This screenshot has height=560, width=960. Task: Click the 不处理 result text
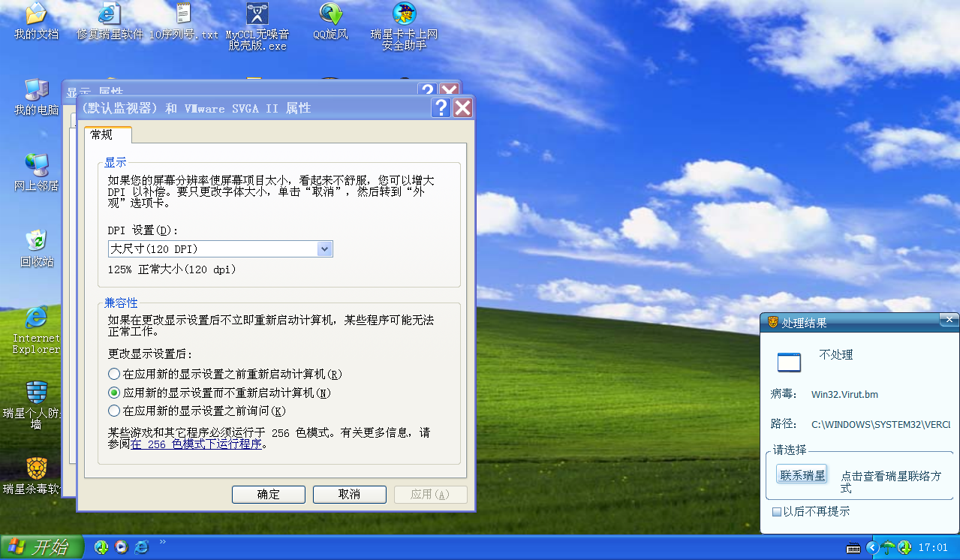click(x=836, y=355)
